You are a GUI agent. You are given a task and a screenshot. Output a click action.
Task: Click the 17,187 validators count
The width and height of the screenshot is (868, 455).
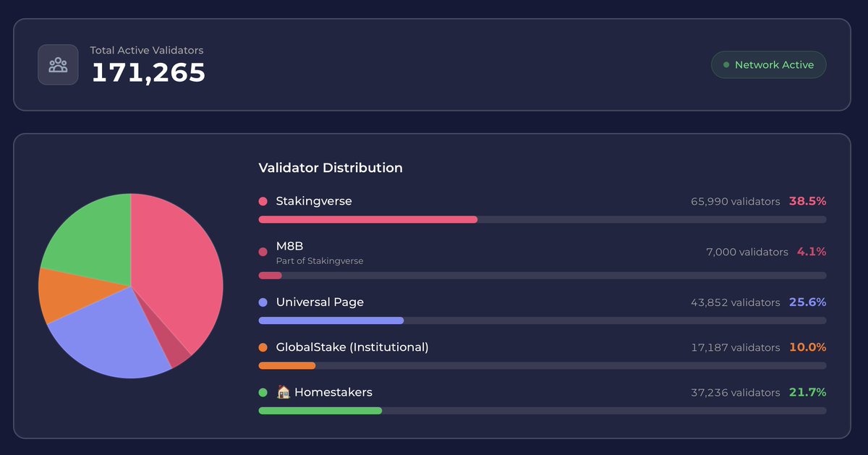(x=736, y=347)
